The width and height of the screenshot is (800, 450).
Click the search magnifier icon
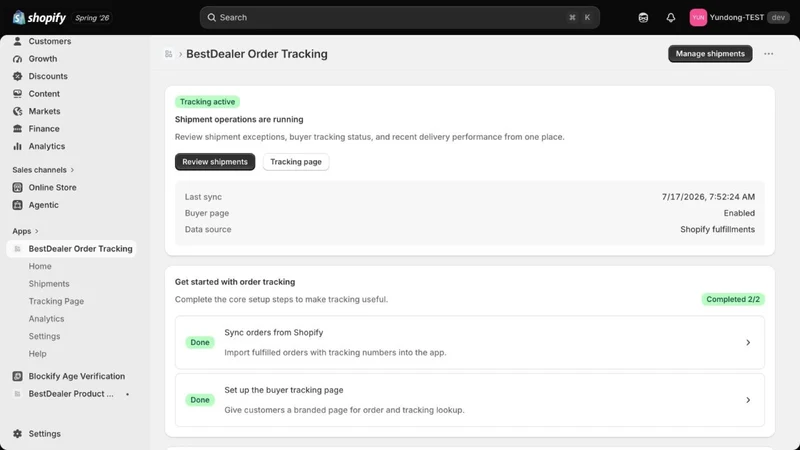coord(211,17)
